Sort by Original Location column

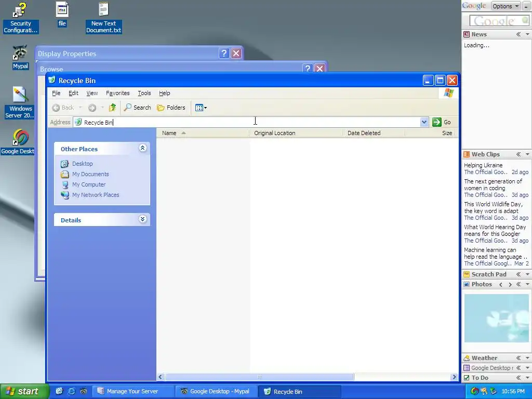(296, 133)
